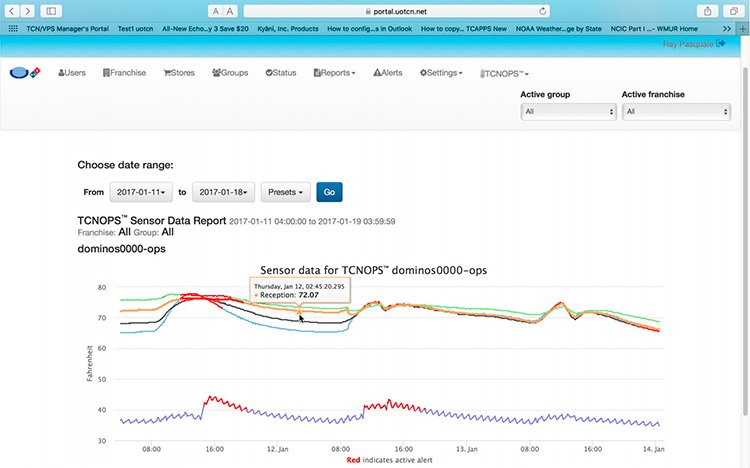Click the Safari back arrow button
The height and width of the screenshot is (468, 750).
pos(12,11)
